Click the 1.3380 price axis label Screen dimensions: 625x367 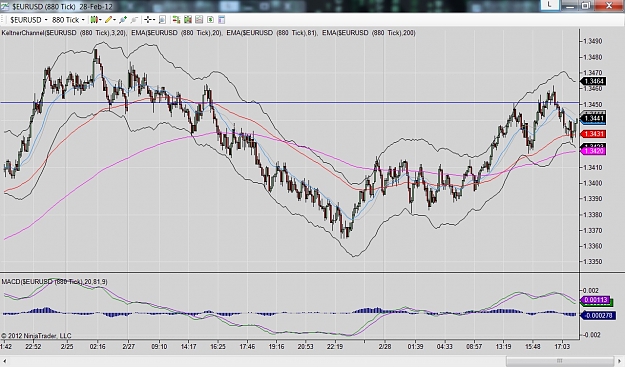pyautogui.click(x=593, y=215)
